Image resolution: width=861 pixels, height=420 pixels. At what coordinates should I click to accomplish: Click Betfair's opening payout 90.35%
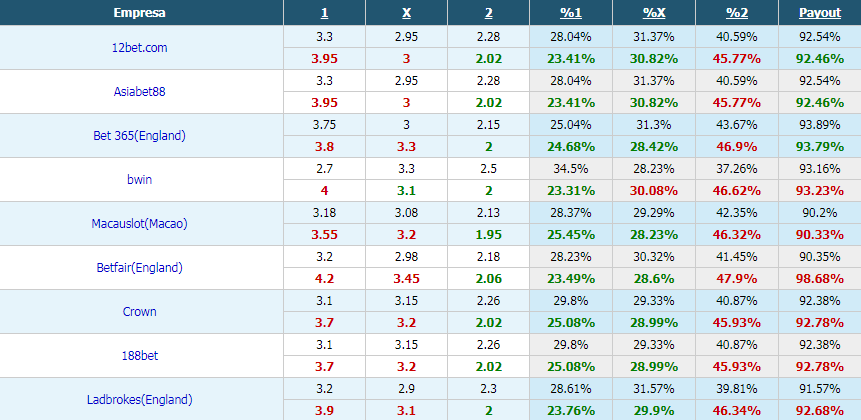[x=820, y=256]
